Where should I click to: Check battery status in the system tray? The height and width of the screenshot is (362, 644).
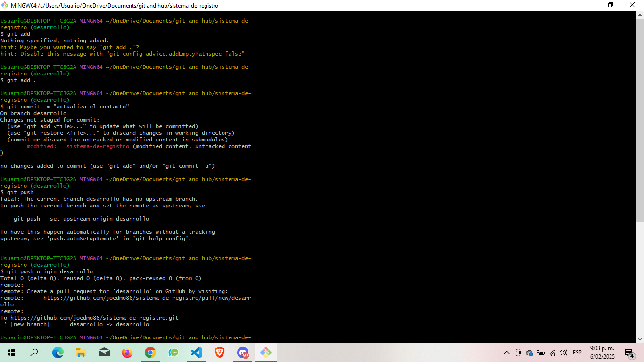[541, 353]
